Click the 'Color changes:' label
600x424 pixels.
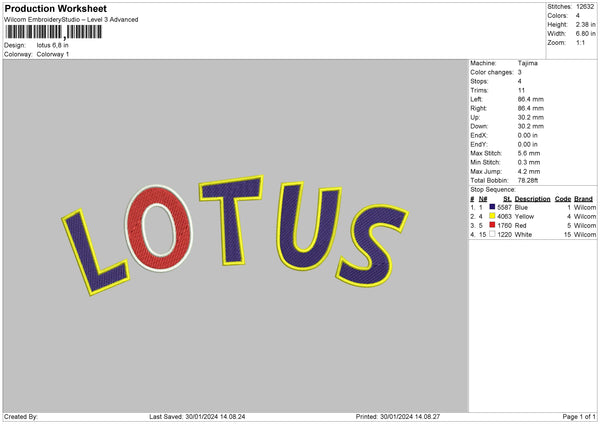coord(492,72)
